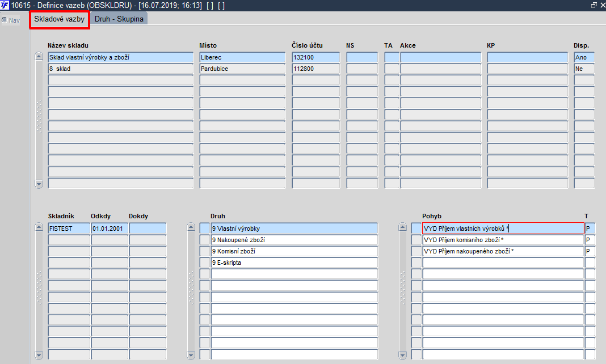606x364 pixels.
Task: Click the KP field of the Liberec row
Action: tap(527, 57)
